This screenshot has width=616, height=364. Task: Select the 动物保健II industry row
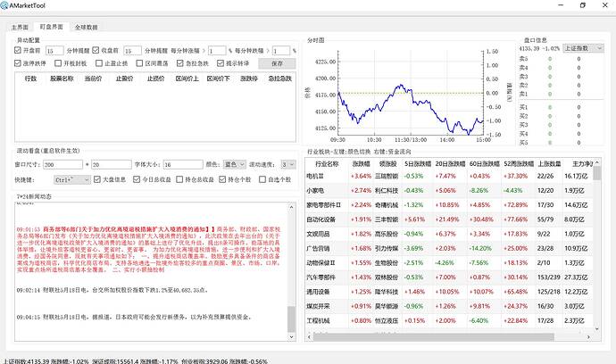pos(449,262)
